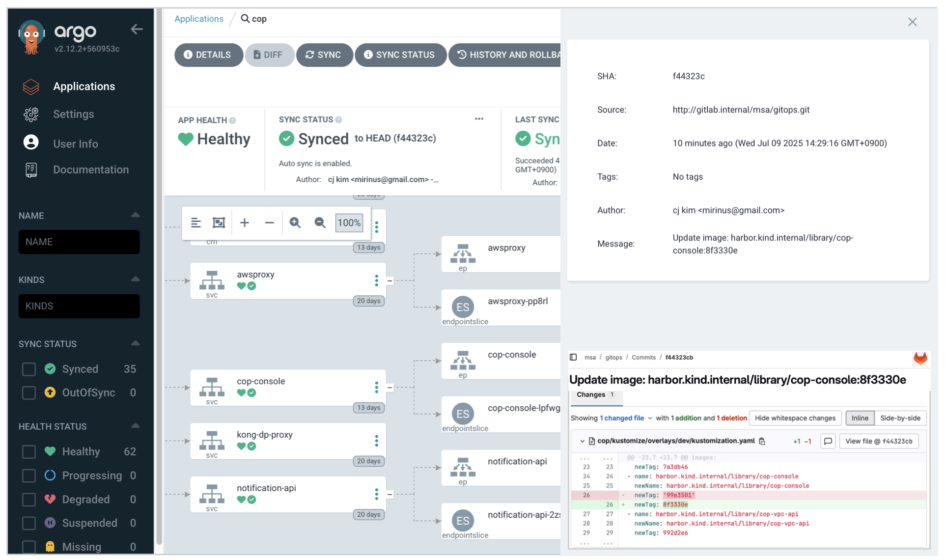Follow the Applications breadcrumb link

[x=198, y=19]
